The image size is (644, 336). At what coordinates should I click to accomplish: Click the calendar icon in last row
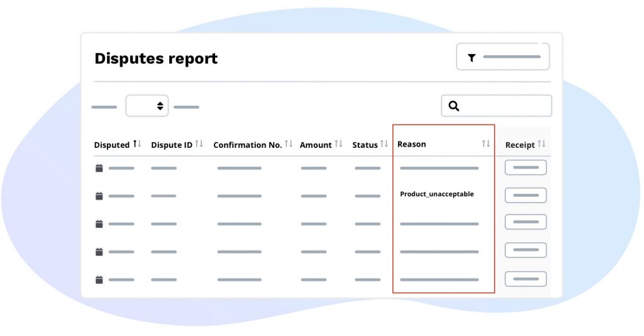pos(99,279)
